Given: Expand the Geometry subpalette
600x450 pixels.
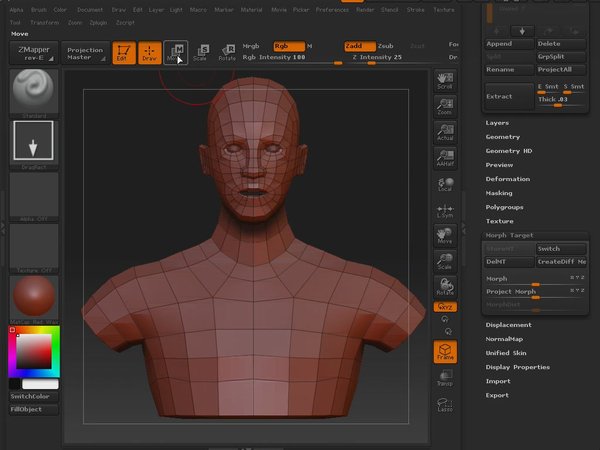Looking at the screenshot, I should pyautogui.click(x=503, y=137).
